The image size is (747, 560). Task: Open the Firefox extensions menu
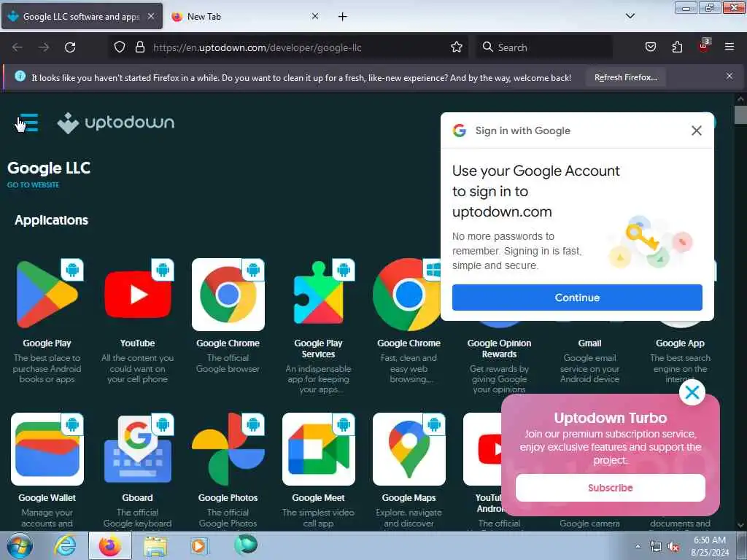pos(677,47)
